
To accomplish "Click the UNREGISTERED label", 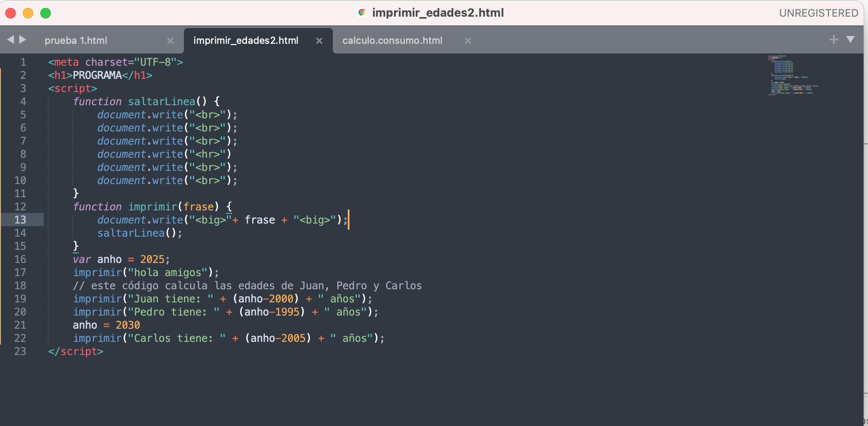I will [819, 13].
